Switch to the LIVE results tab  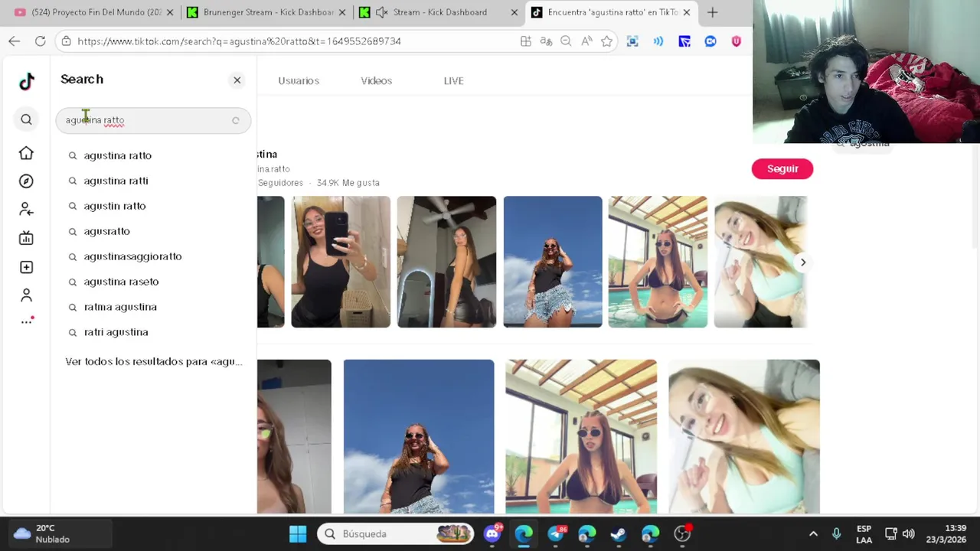tap(453, 80)
